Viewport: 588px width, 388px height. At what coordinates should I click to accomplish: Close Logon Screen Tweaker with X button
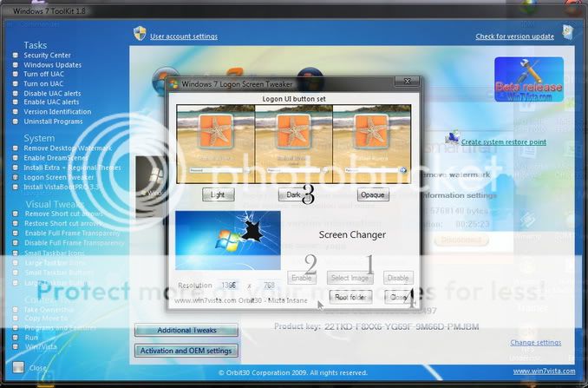point(408,81)
